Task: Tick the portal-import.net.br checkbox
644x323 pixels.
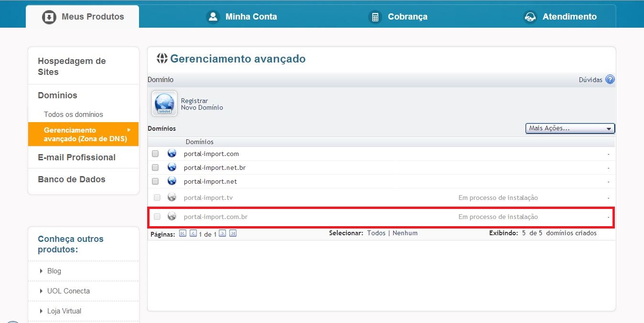Action: 155,167
